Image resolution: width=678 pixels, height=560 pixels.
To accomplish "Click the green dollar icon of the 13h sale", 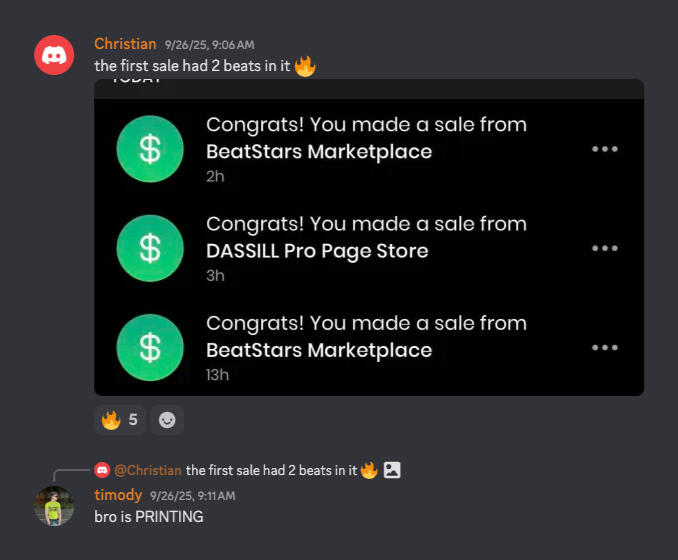I will [150, 347].
